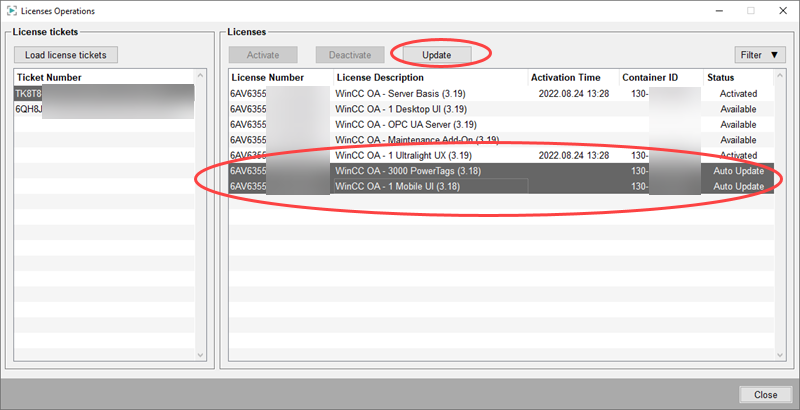Image resolution: width=800 pixels, height=410 pixels.
Task: Click the Licenses list scroll down arrow
Action: coord(780,355)
